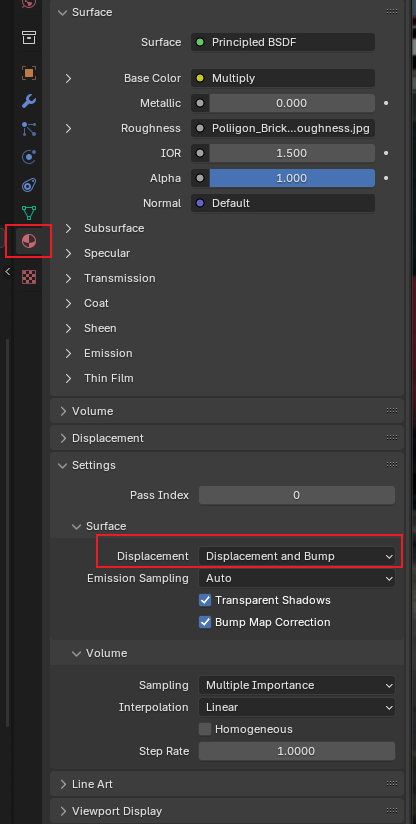Open the Physics properties tab

click(28, 157)
